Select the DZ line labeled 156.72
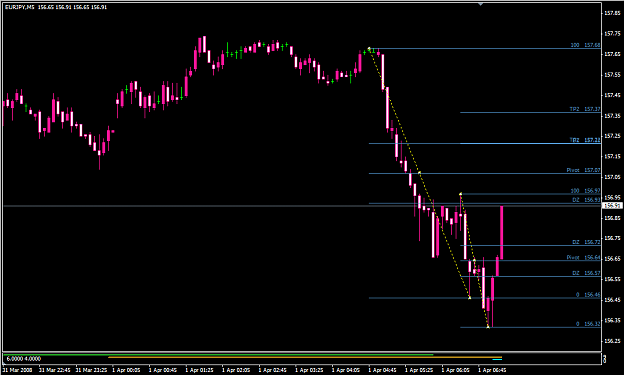This screenshot has width=625, height=376. pos(530,245)
